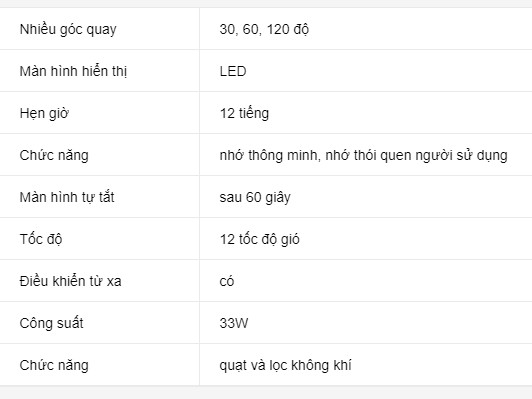This screenshot has width=532, height=399.
Task: Click the "Hẹn giờ" label
Action: [x=44, y=113]
